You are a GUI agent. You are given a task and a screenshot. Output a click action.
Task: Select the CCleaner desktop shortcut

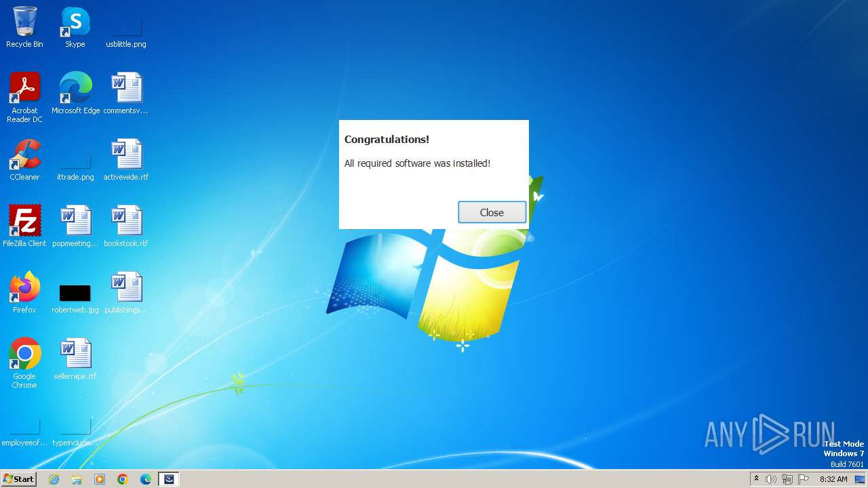pos(24,160)
